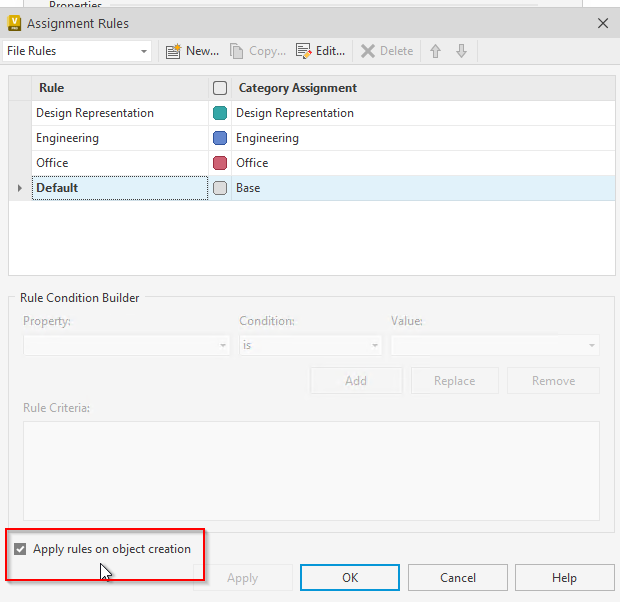Open Help for Assignment Rules

click(x=564, y=578)
